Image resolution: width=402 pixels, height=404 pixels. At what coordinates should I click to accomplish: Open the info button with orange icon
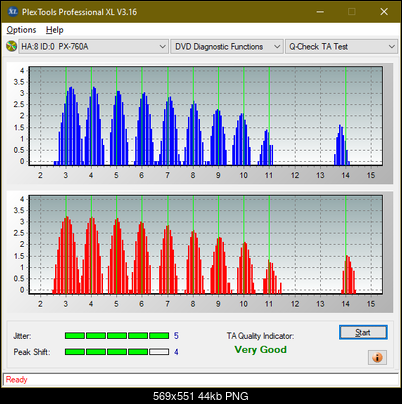coord(377,358)
